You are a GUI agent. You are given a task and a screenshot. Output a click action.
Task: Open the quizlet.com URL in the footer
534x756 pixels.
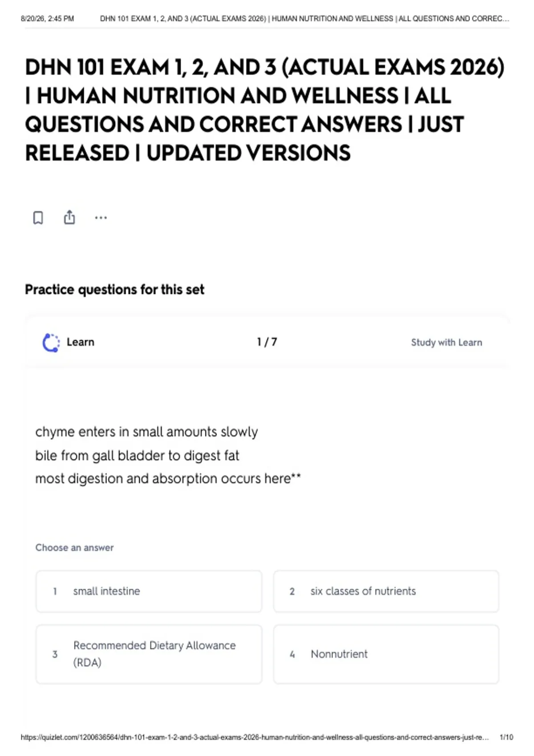pos(255,737)
